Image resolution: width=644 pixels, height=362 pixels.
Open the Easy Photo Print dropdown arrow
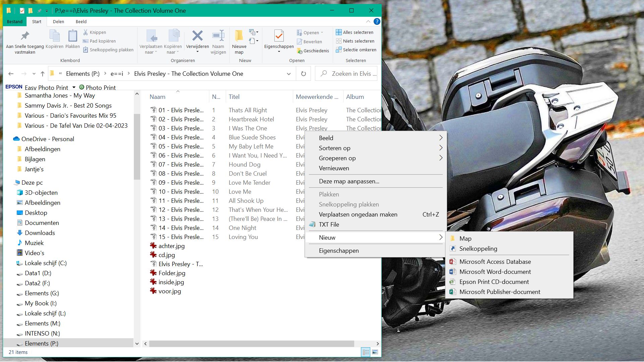74,87
